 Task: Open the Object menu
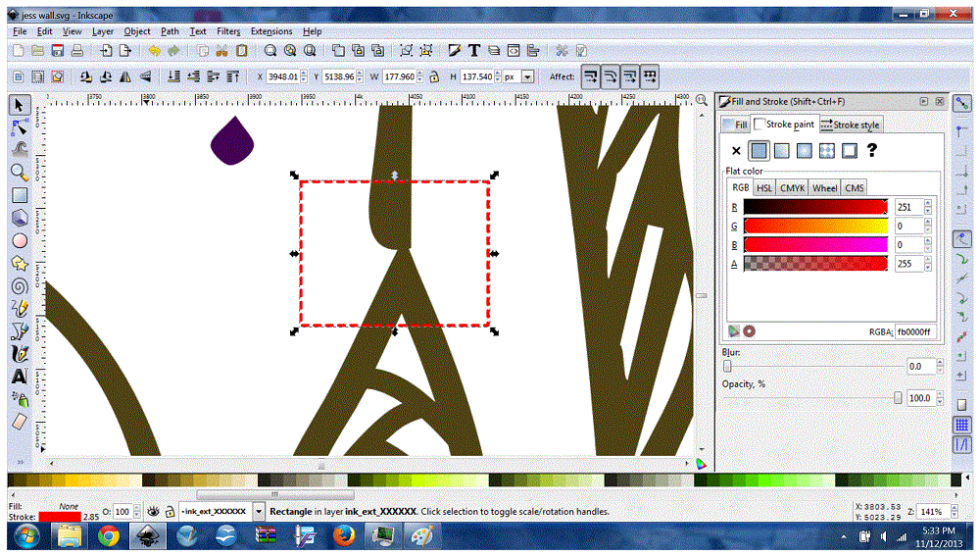pos(137,31)
